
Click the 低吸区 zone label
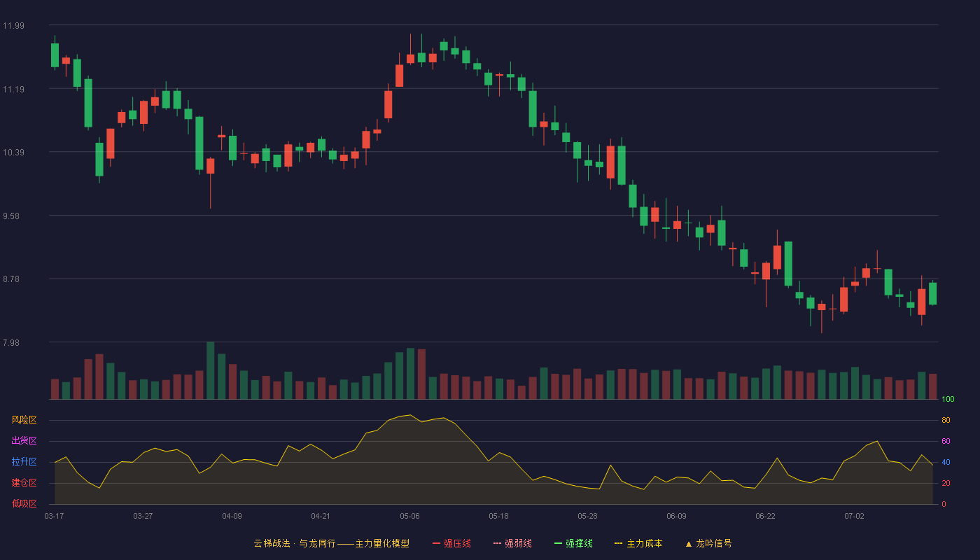[x=24, y=503]
